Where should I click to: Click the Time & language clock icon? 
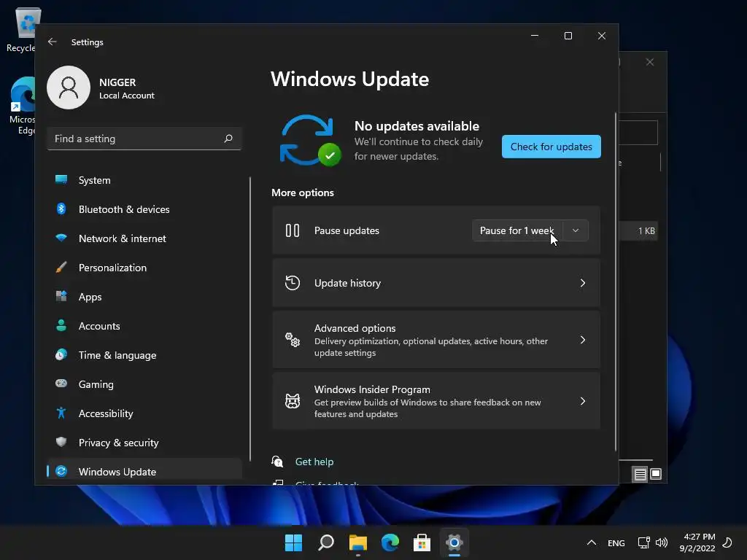click(x=61, y=355)
